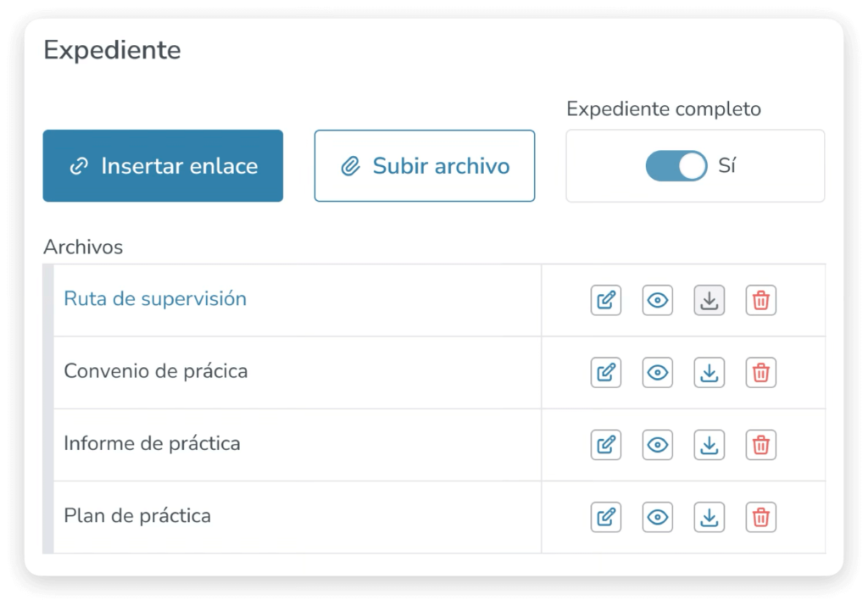Edit the Convenio de prácica entry
The image size is (868, 606).
click(606, 372)
